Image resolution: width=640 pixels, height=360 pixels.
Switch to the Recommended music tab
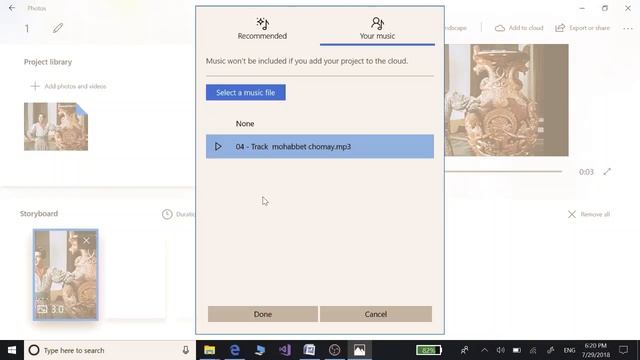point(262,29)
